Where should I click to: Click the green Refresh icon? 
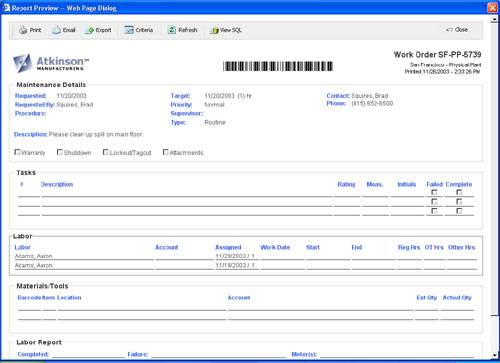[x=172, y=30]
